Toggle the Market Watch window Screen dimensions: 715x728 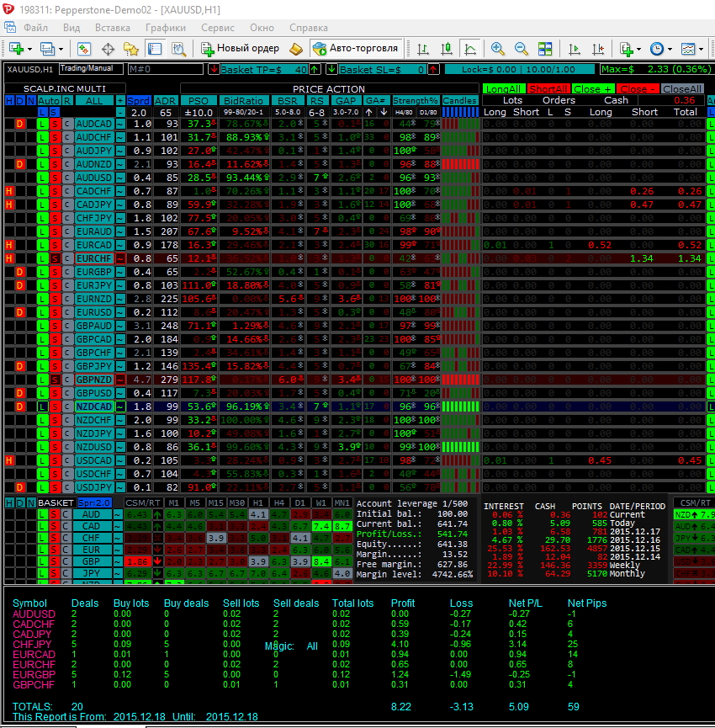click(x=84, y=48)
